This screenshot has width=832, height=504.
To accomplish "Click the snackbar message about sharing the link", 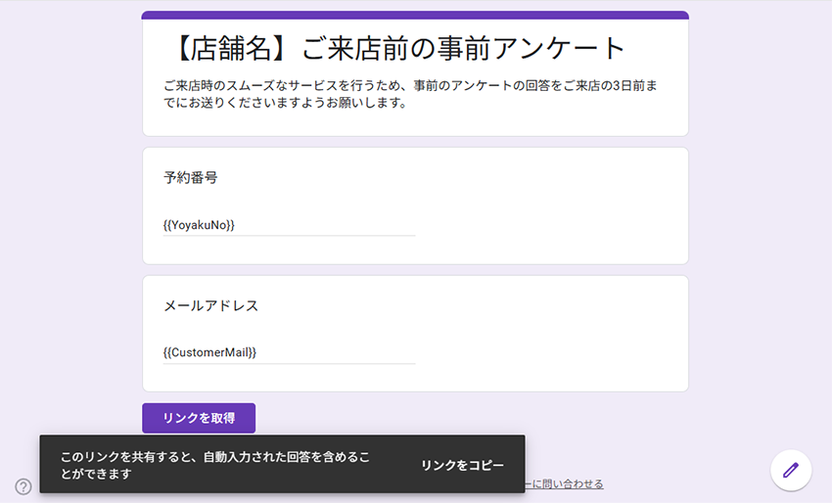I will [x=215, y=465].
